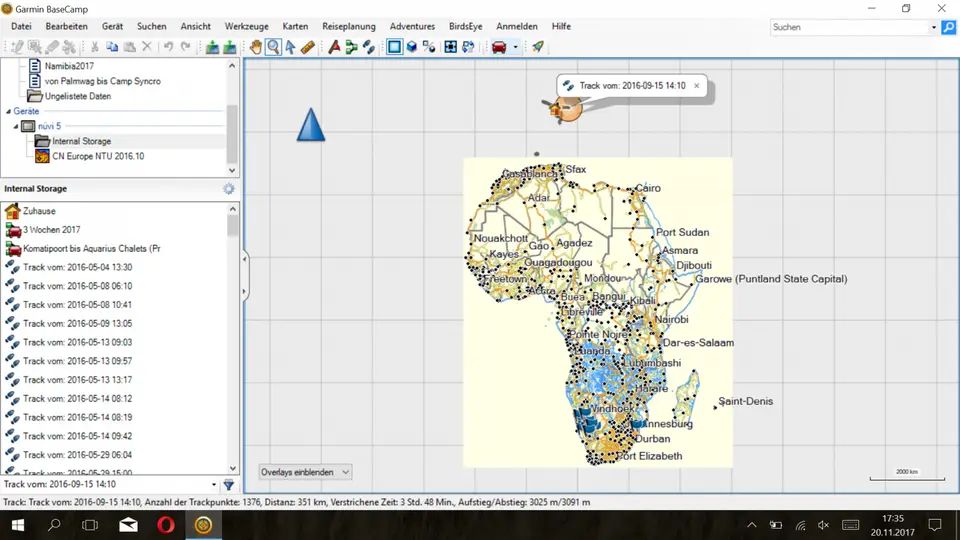The height and width of the screenshot is (540, 960).
Task: Select Namibia2017 list
Action: pos(69,66)
